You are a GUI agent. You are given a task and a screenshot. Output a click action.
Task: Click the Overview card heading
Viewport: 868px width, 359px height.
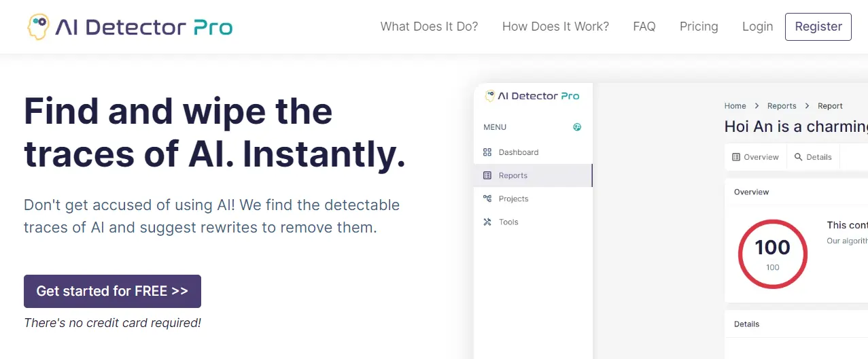tap(752, 192)
